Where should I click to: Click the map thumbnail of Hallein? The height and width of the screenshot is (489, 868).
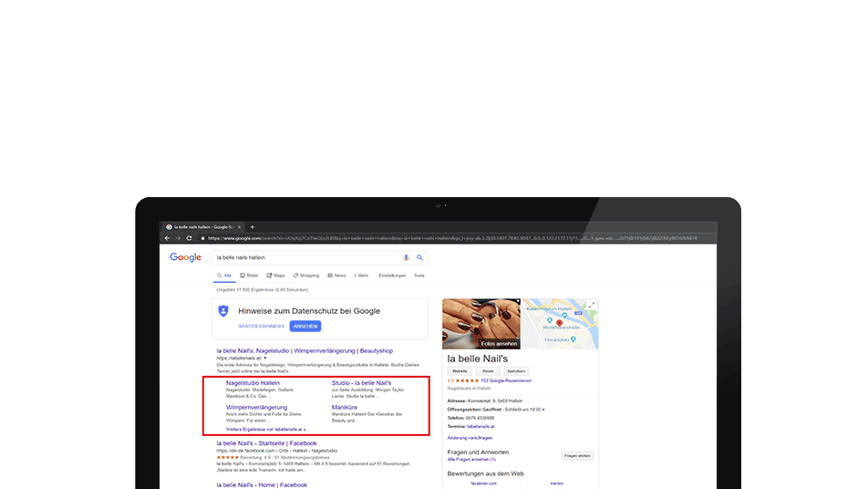click(560, 324)
